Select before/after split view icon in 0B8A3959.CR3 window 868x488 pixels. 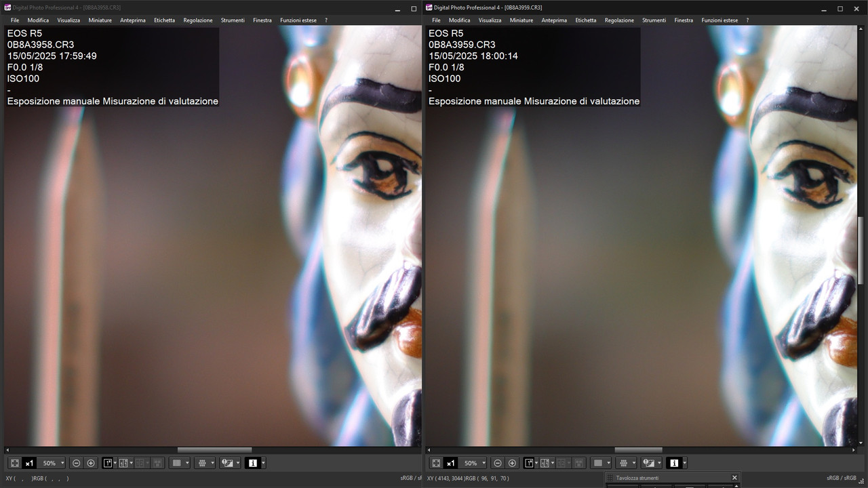545,463
